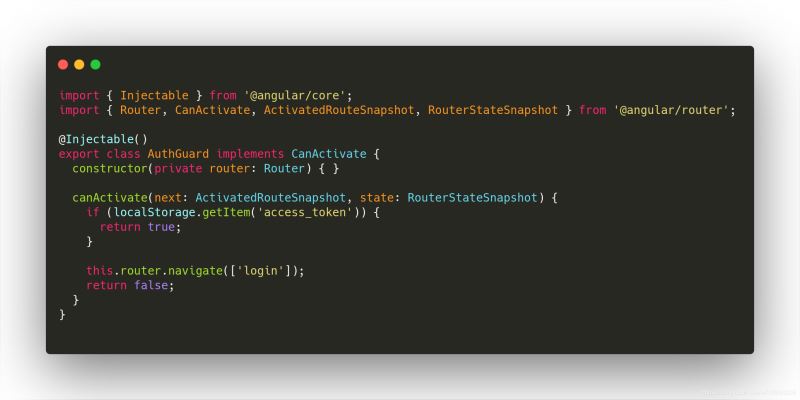Click the getItem method call
The width and height of the screenshot is (800, 400).
click(226, 212)
